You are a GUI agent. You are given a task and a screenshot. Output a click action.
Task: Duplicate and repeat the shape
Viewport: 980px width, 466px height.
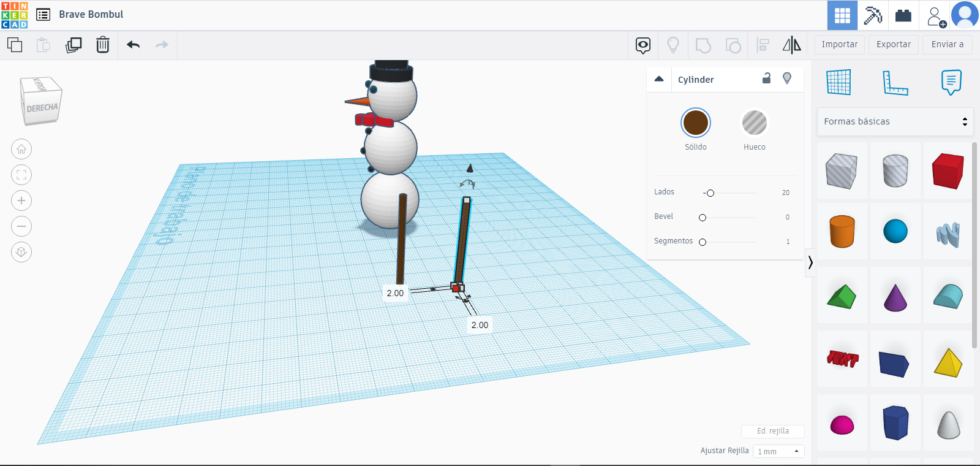click(73, 45)
